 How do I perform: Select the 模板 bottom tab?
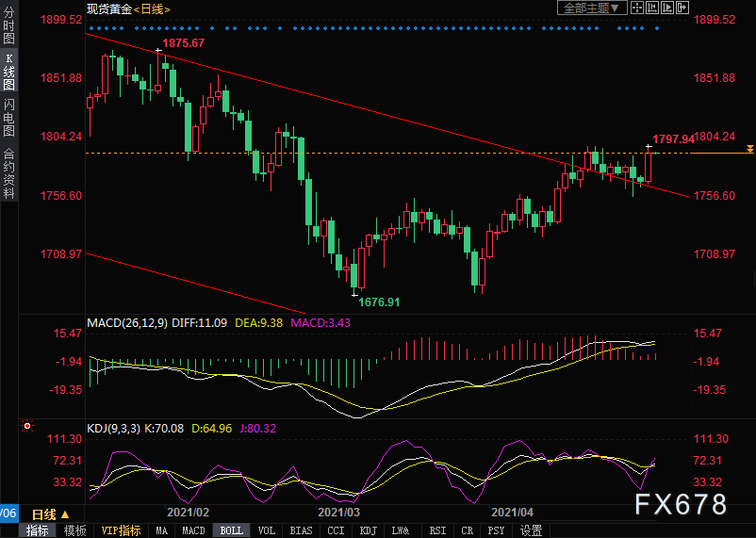(x=74, y=530)
